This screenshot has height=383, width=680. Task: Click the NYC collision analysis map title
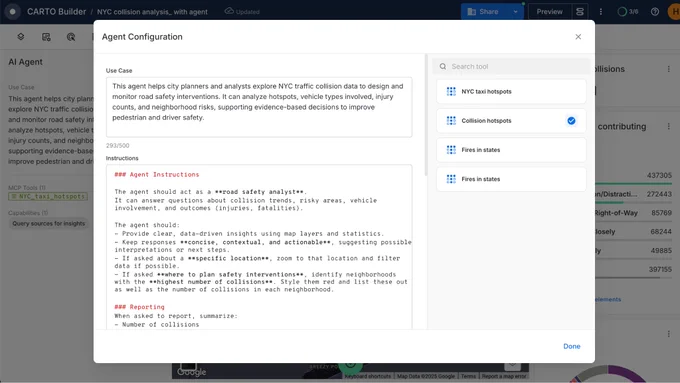152,12
